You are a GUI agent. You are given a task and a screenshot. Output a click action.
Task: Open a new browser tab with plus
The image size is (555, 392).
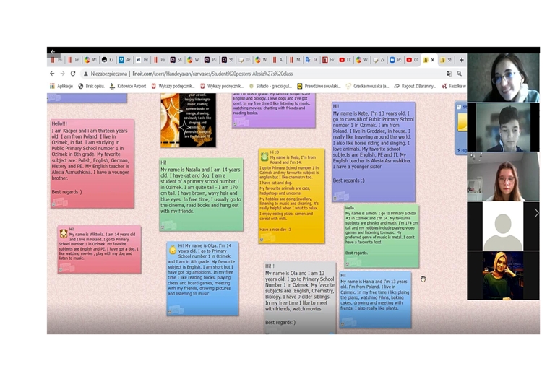[x=461, y=60]
